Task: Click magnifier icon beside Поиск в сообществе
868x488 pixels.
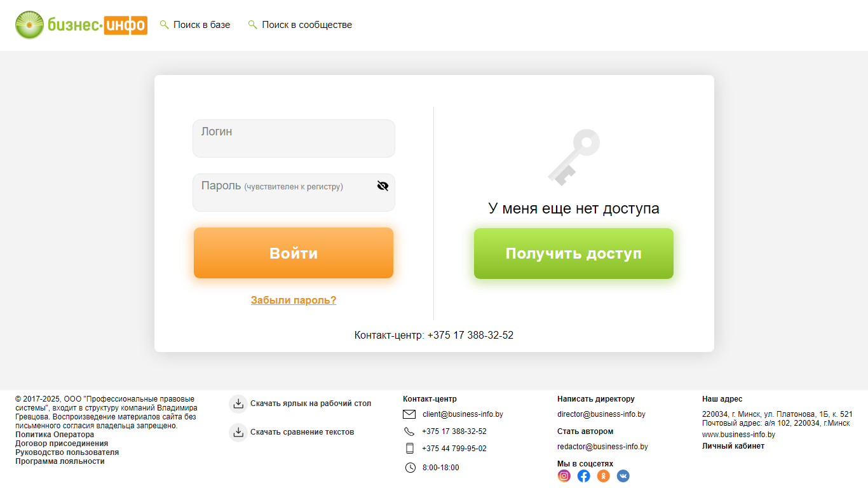Action: [x=253, y=25]
